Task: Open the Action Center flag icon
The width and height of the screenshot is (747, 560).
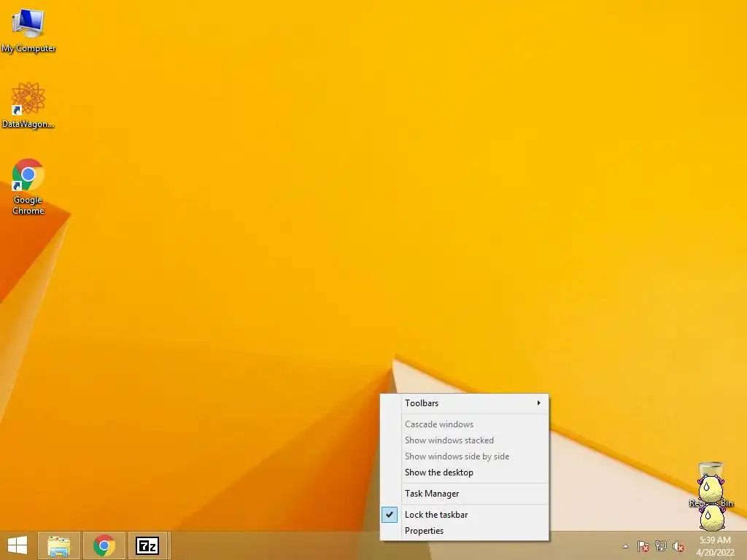Action: [x=643, y=546]
